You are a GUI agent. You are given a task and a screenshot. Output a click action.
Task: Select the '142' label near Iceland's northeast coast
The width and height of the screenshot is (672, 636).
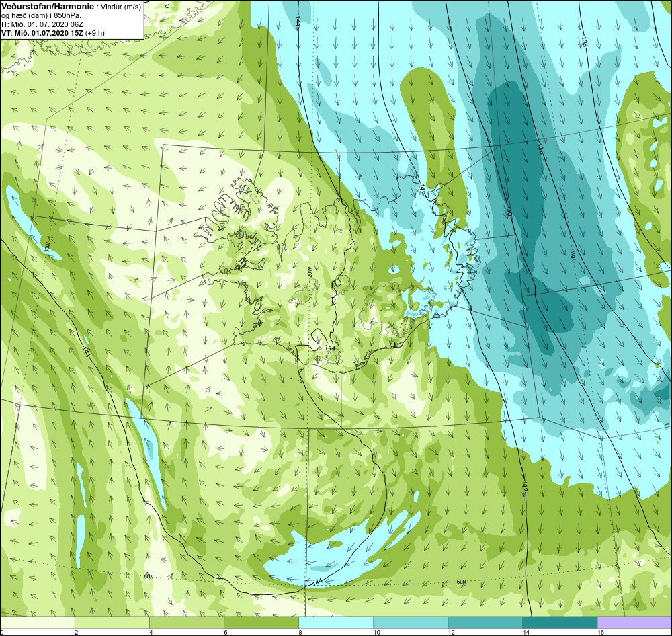pos(422,190)
